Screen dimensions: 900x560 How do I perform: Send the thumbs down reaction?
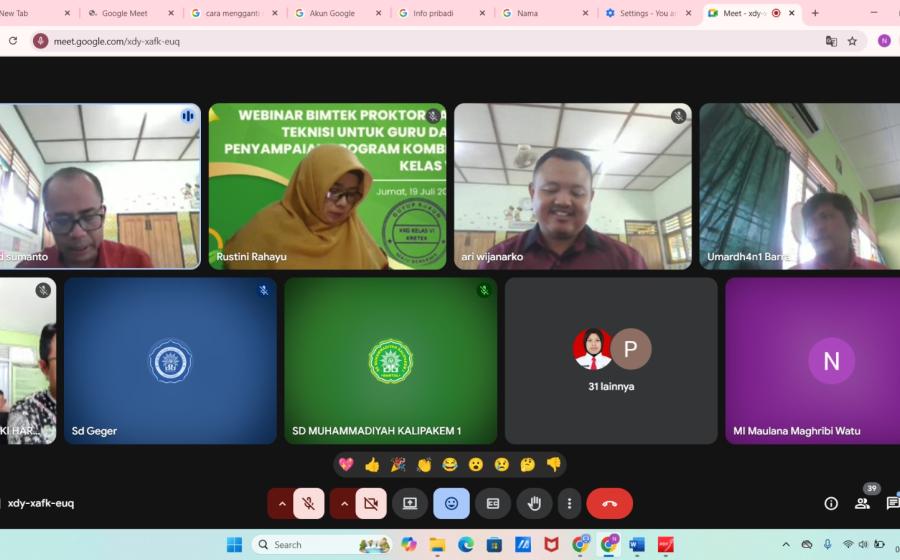(x=553, y=464)
